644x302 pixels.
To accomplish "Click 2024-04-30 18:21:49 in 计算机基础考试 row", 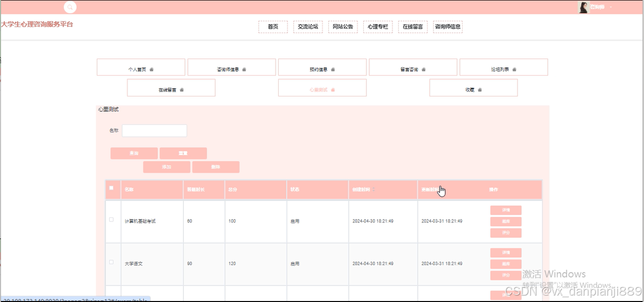I will [x=373, y=221].
